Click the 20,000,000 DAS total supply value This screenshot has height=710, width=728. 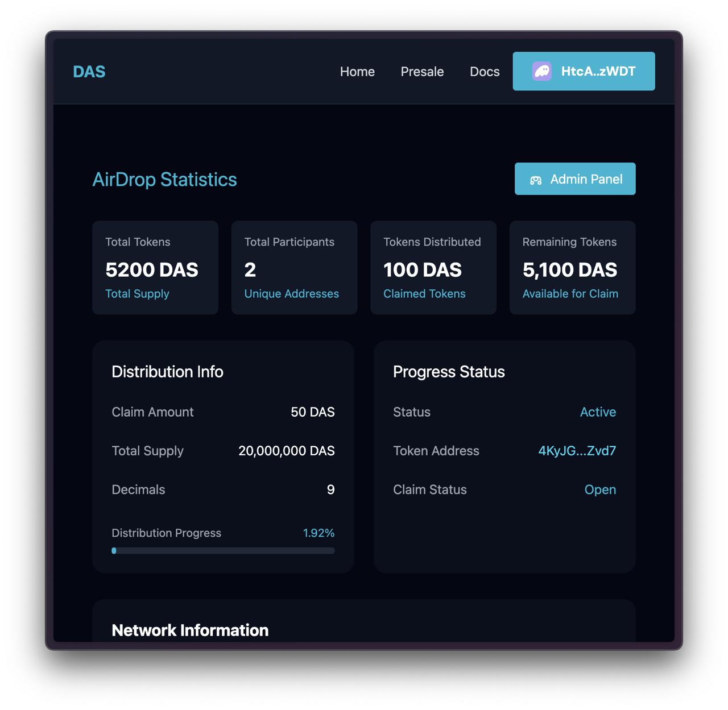coord(286,451)
